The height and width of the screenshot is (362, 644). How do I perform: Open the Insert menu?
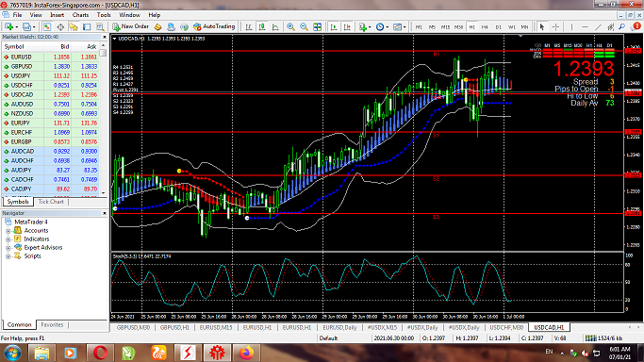pyautogui.click(x=58, y=15)
